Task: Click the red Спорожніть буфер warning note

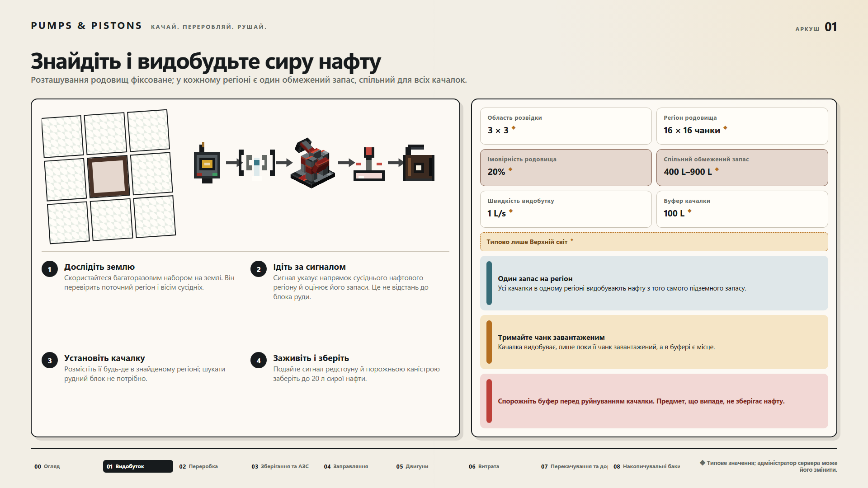Action: click(x=654, y=401)
